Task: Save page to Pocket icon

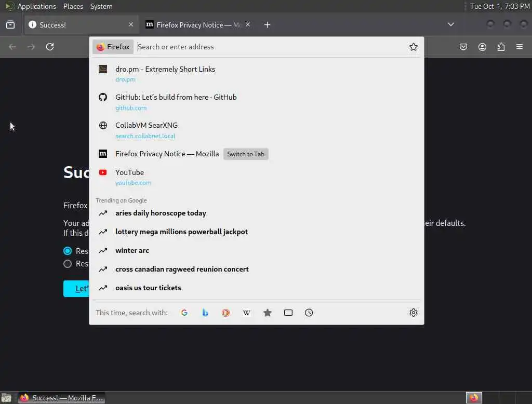Action: click(x=463, y=47)
